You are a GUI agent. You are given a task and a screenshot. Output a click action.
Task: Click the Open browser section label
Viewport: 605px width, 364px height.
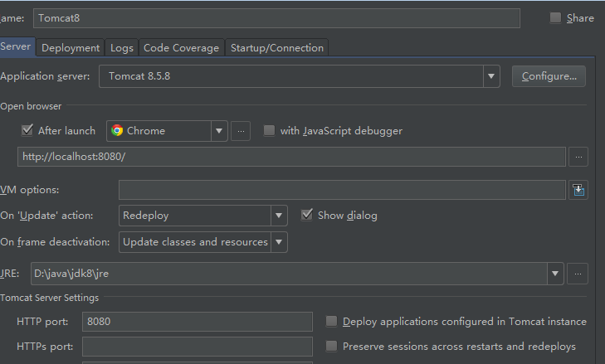click(x=31, y=106)
